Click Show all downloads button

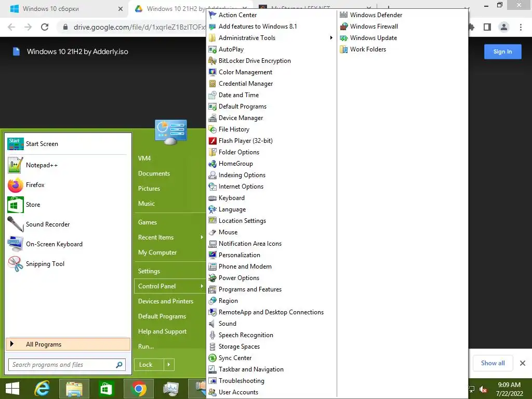[x=493, y=363]
